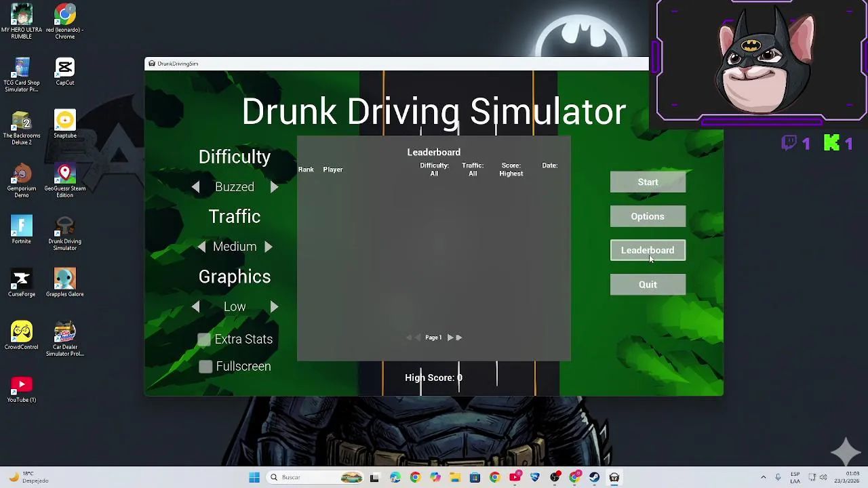This screenshot has height=488, width=868.
Task: Jump to last leaderboard page
Action: (458, 338)
